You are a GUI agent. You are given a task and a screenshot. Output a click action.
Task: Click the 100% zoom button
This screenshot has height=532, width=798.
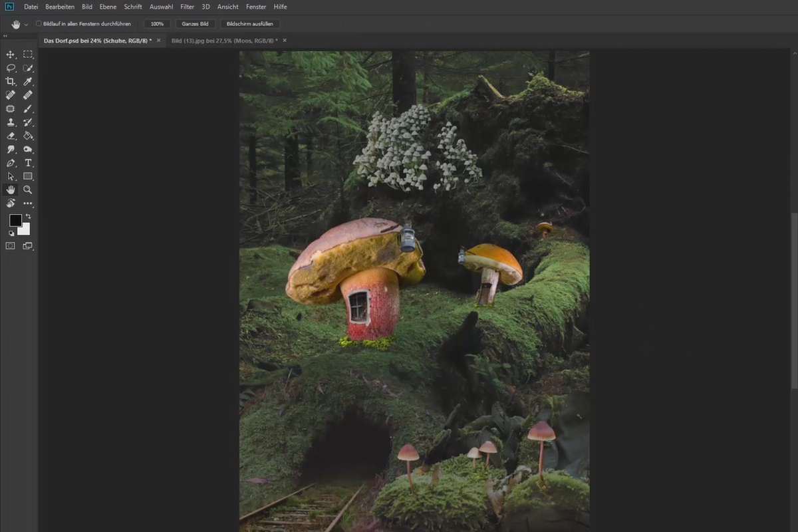pos(157,24)
